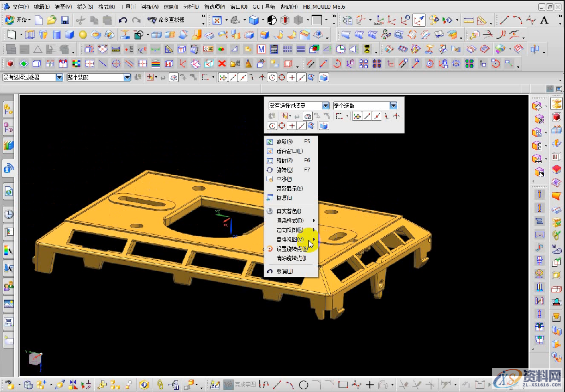565x392 pixels.
Task: Open the selection filter dropdown at top left
Action: (x=59, y=77)
